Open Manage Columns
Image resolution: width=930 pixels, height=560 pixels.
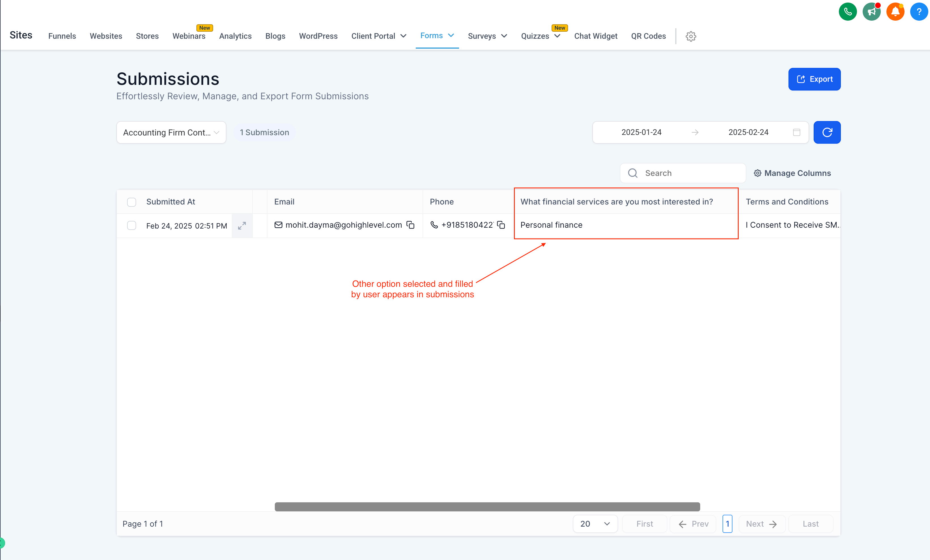tap(792, 173)
